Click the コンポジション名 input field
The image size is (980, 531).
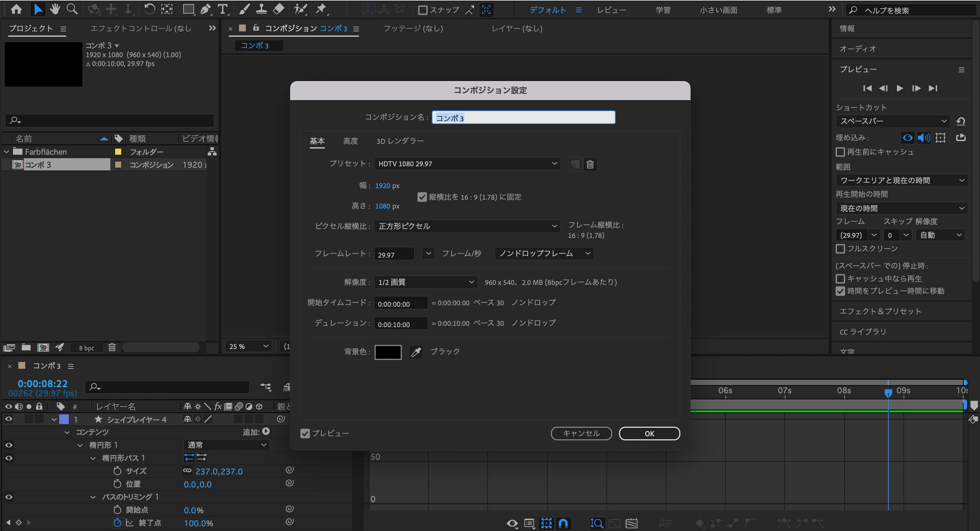pos(523,117)
